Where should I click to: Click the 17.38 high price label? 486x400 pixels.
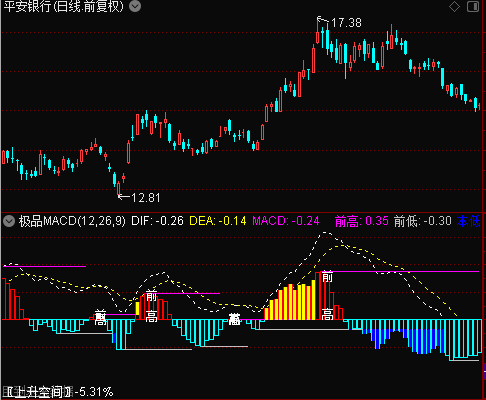coord(346,23)
